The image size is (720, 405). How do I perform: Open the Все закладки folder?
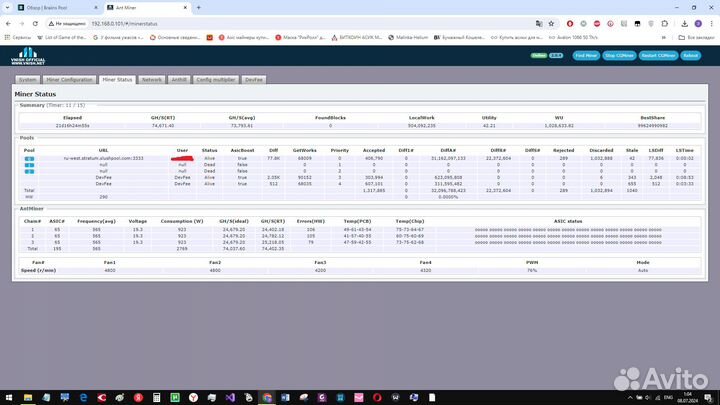coord(696,38)
